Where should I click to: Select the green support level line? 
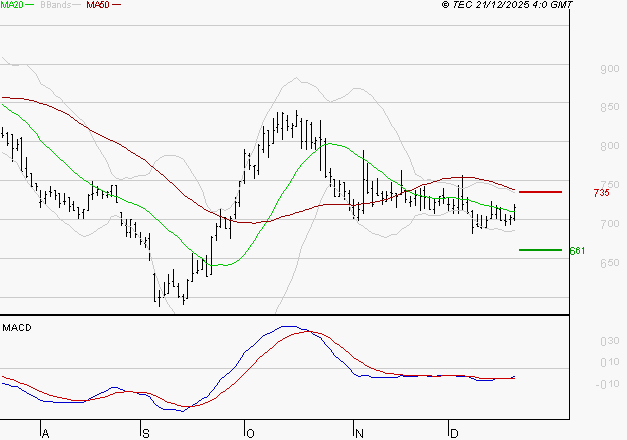540,249
